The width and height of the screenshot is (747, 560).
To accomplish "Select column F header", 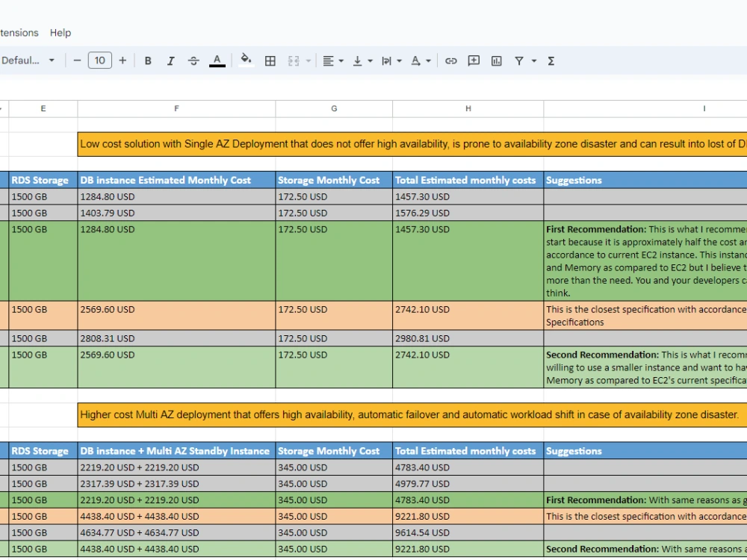I will (x=176, y=108).
